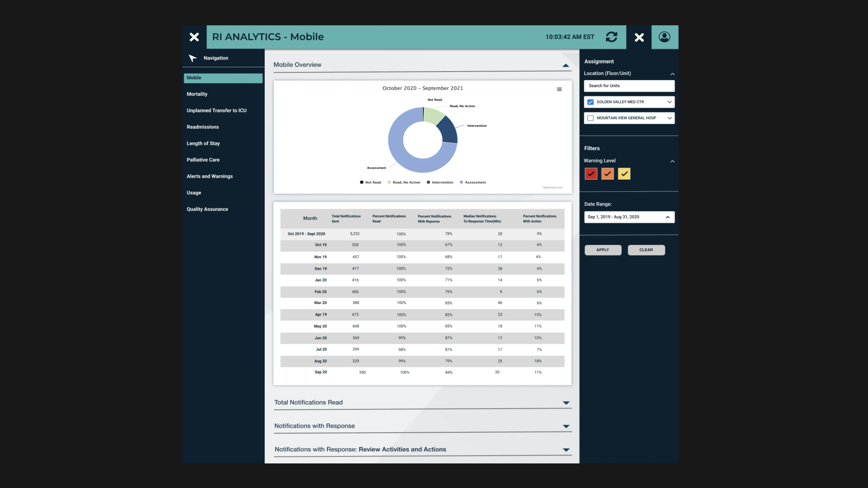Open Length of Stay page
Viewport: 868px width, 488px height.
click(203, 144)
